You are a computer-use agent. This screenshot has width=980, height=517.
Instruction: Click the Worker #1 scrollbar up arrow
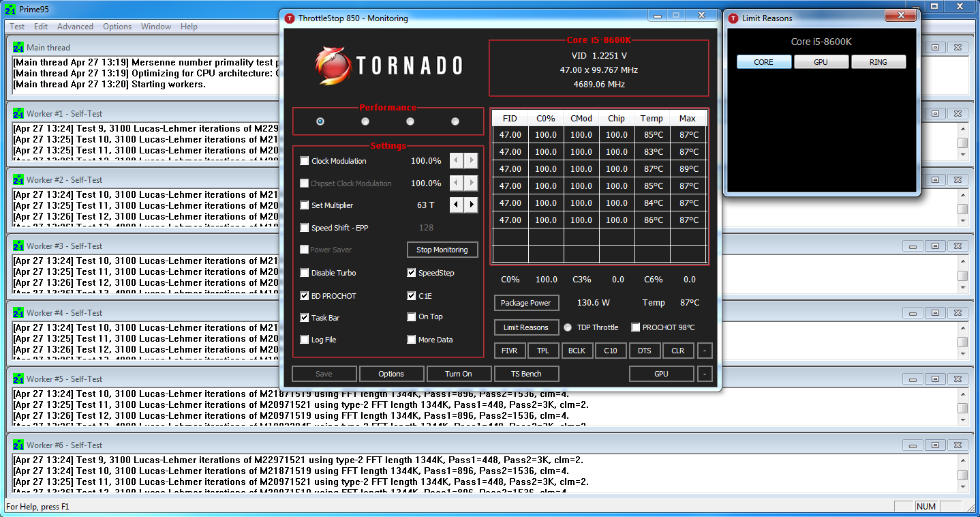pyautogui.click(x=962, y=129)
